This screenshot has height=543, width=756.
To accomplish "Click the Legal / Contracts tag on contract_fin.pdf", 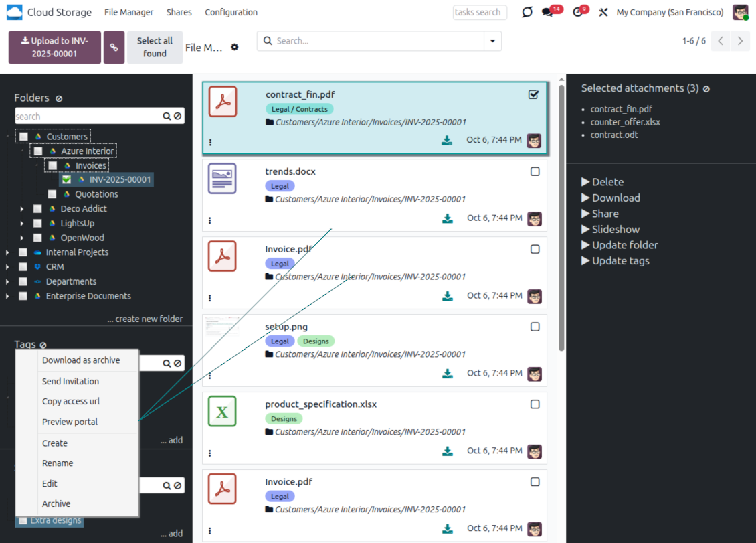I will [x=299, y=109].
